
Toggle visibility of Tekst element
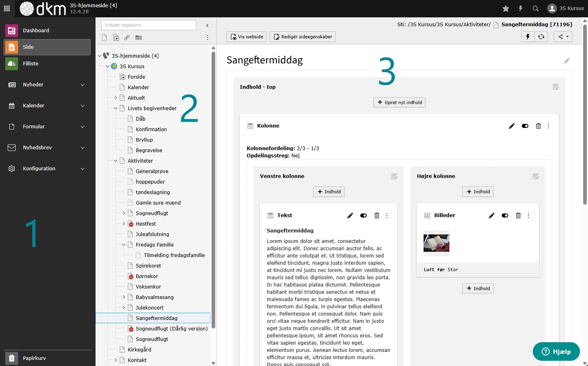(x=364, y=215)
